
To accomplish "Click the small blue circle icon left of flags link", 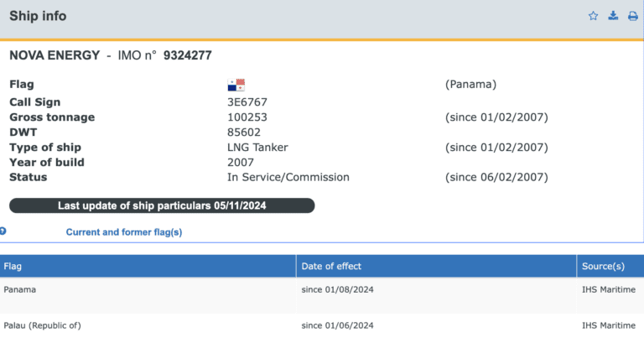I will tap(3, 231).
